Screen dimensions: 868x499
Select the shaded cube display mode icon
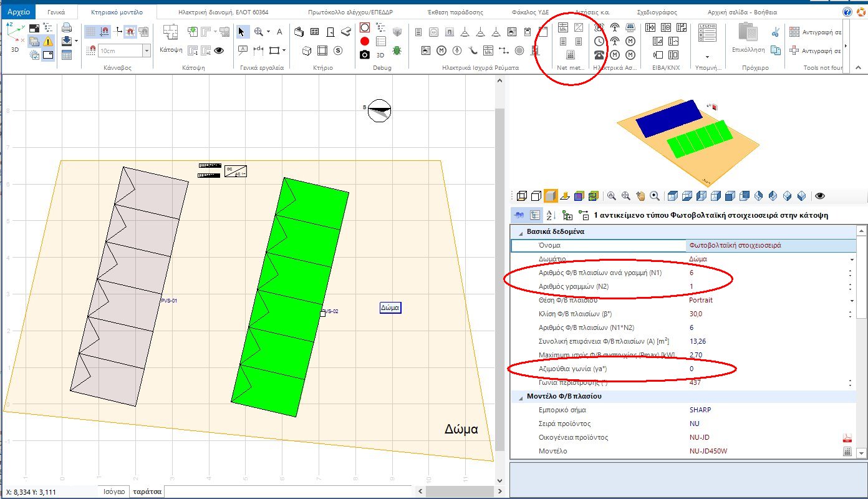tap(549, 195)
